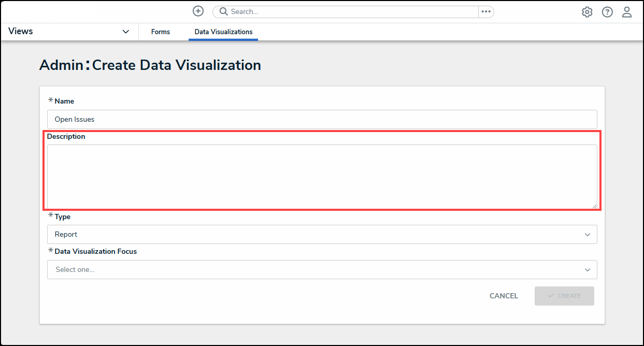Click the search magnifier icon
This screenshot has width=644, height=346.
tap(224, 11)
